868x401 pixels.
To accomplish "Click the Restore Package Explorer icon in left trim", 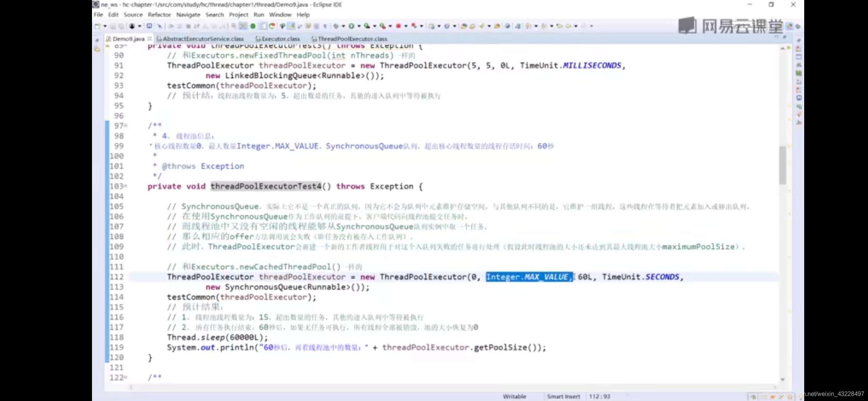I will click(x=97, y=40).
